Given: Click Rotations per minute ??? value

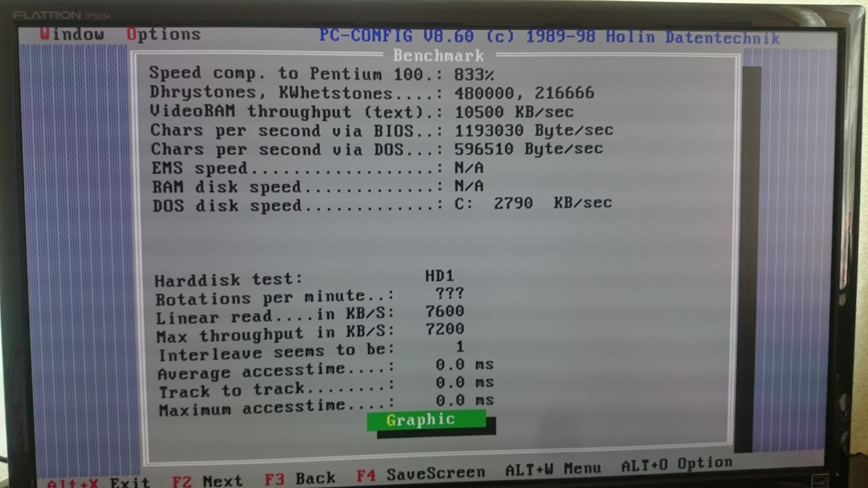Looking at the screenshot, I should click(450, 294).
